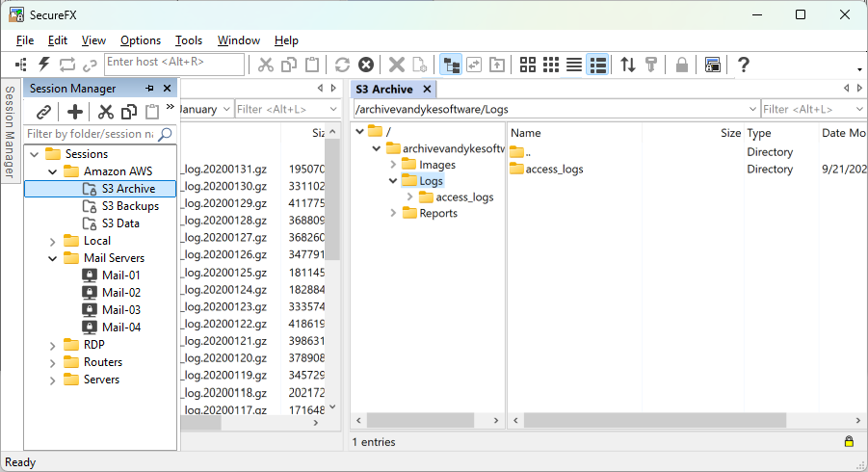Expand the RDP sessions folder
The height and width of the screenshot is (472, 868).
coord(52,345)
